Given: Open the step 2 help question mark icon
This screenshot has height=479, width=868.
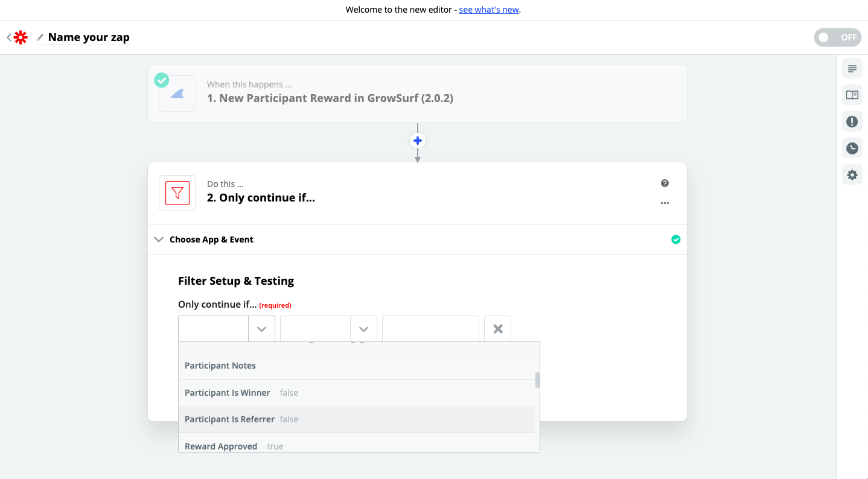Looking at the screenshot, I should [x=665, y=183].
